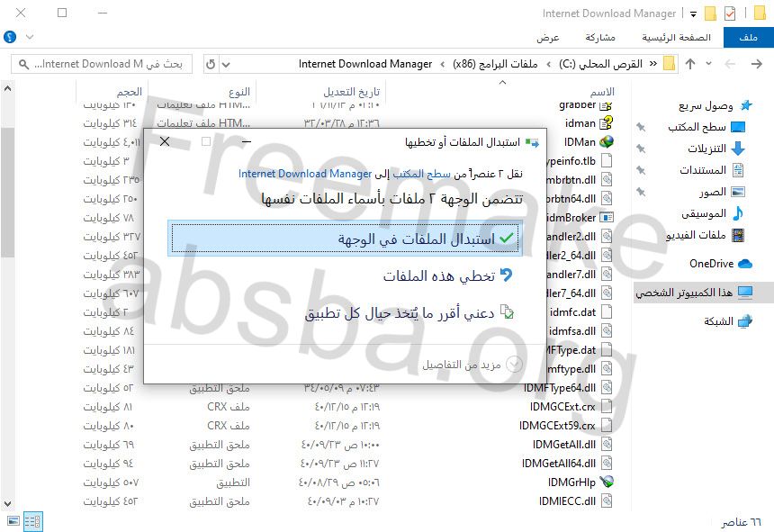
Task: Select IDMFType64.dll file
Action: [568, 388]
